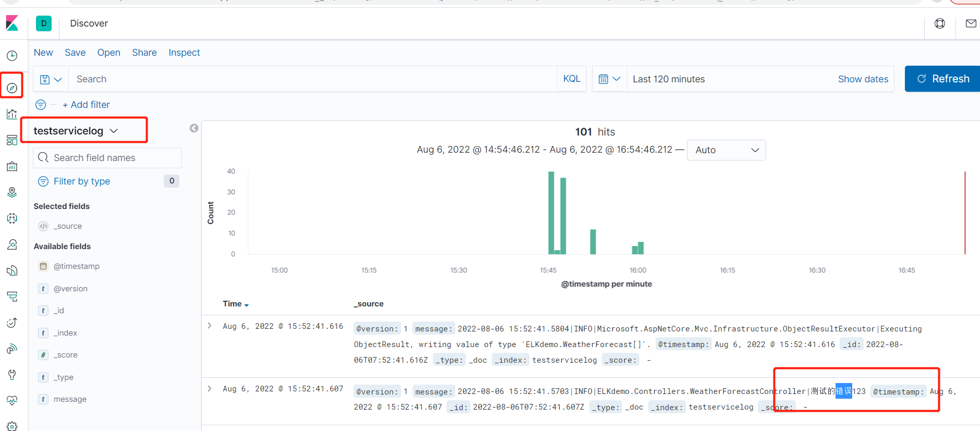The width and height of the screenshot is (980, 431).
Task: Open Metrics app in sidebar
Action: tap(12, 244)
